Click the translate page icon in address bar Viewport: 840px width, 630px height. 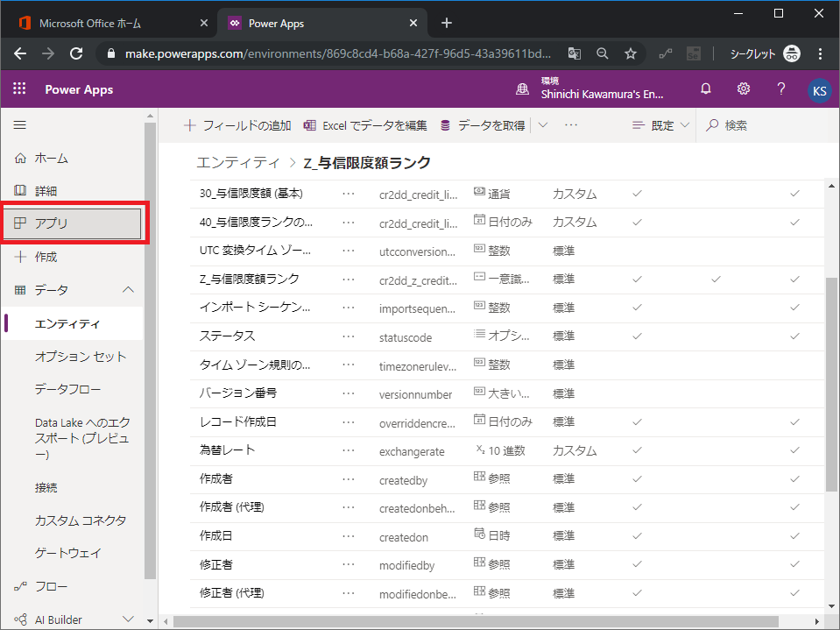point(575,53)
